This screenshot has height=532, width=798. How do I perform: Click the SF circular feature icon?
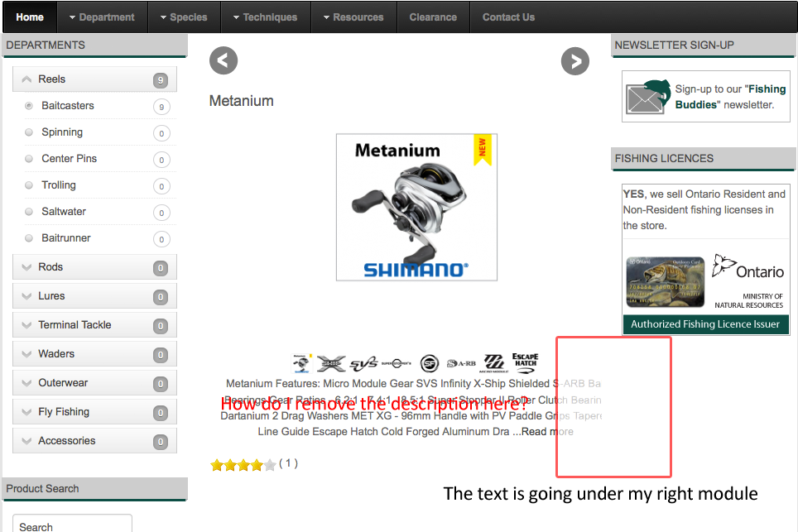tap(430, 363)
